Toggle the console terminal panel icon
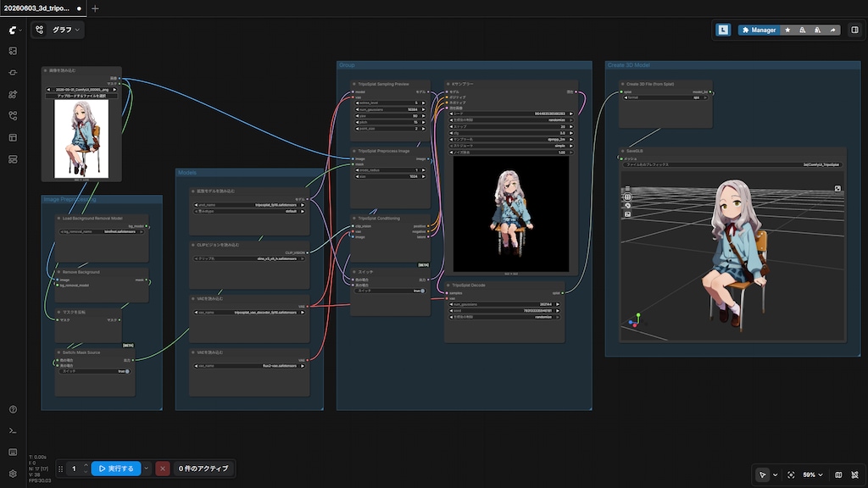Viewport: 868px width, 488px height. 13,431
